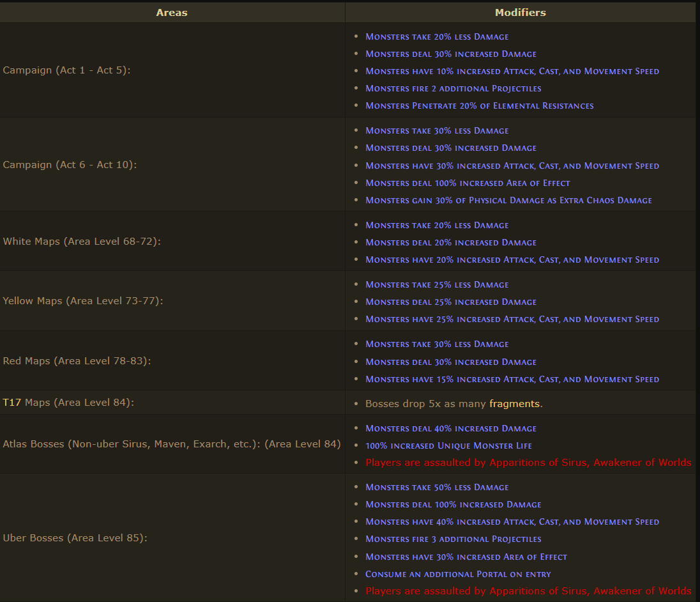Screen dimensions: 700x602
Task: Click the Areas column header
Action: coord(172,13)
